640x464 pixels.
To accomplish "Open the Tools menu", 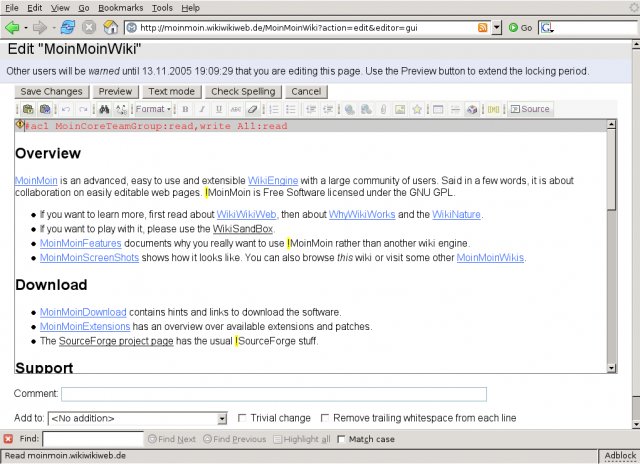I will [x=162, y=7].
